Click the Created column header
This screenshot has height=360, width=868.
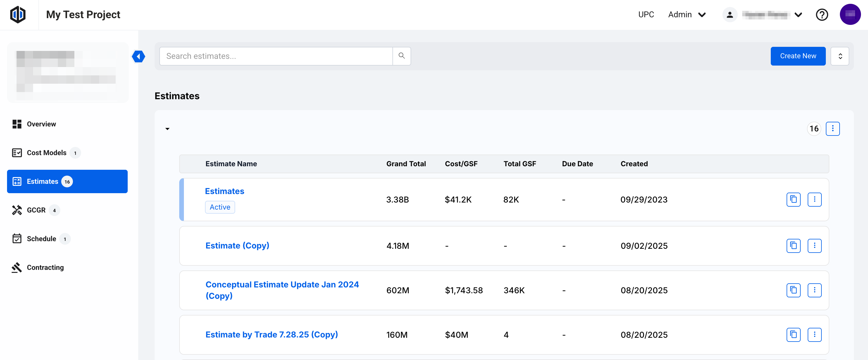pyautogui.click(x=634, y=164)
